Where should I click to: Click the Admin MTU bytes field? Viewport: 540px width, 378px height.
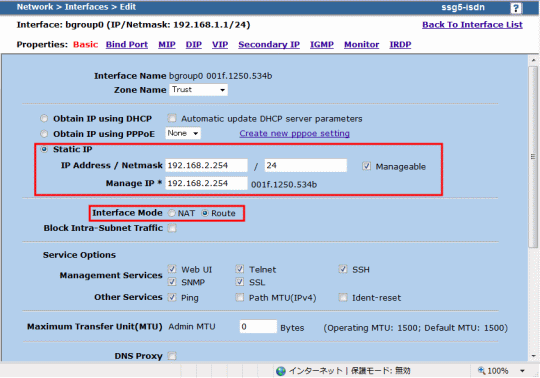[258, 327]
